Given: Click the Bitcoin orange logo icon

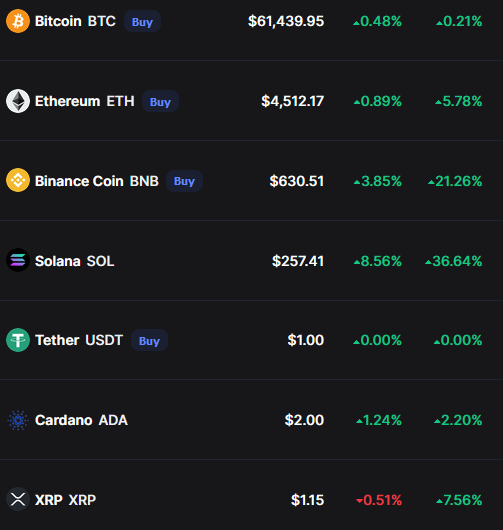Looking at the screenshot, I should [18, 21].
